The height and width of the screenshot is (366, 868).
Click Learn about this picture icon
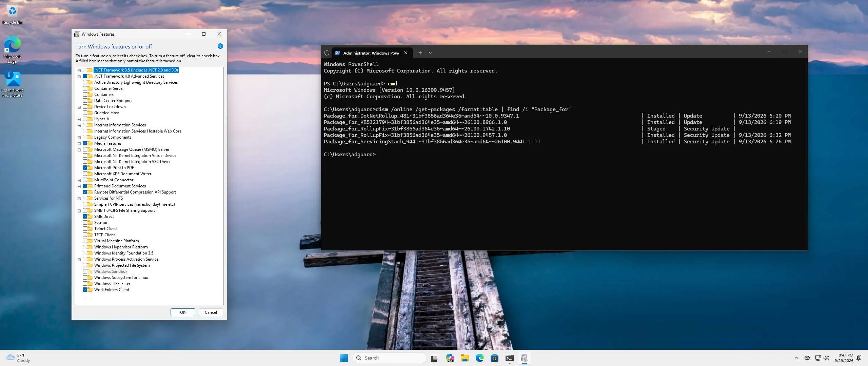coord(13,84)
